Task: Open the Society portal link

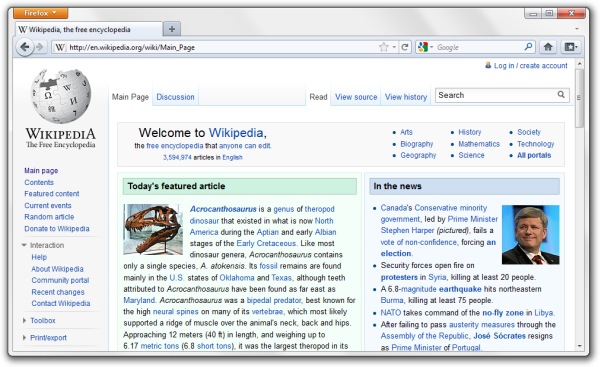Action: pos(529,132)
